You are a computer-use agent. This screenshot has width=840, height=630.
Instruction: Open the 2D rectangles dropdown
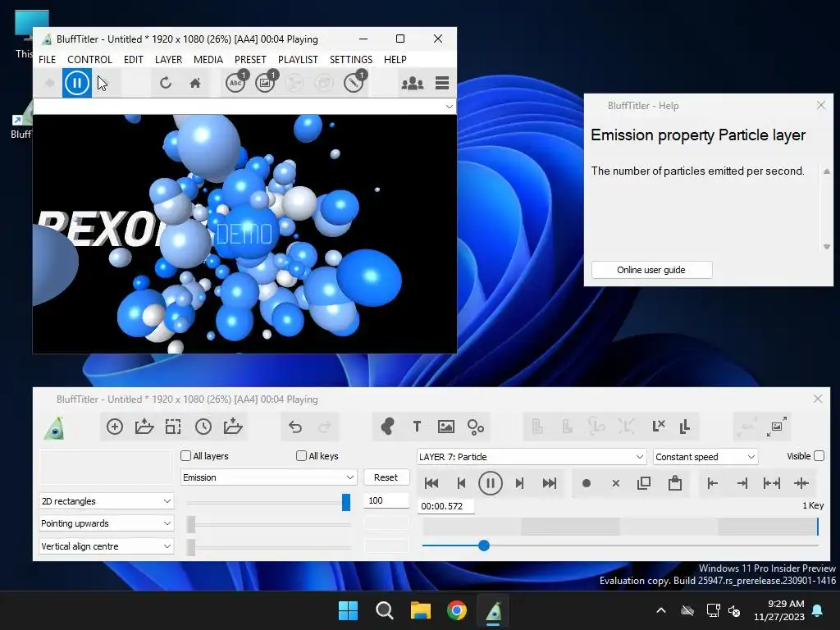click(x=107, y=501)
